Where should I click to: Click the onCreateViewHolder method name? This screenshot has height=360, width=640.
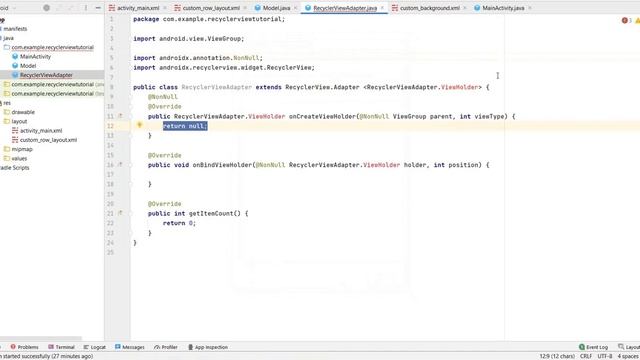[x=322, y=116]
